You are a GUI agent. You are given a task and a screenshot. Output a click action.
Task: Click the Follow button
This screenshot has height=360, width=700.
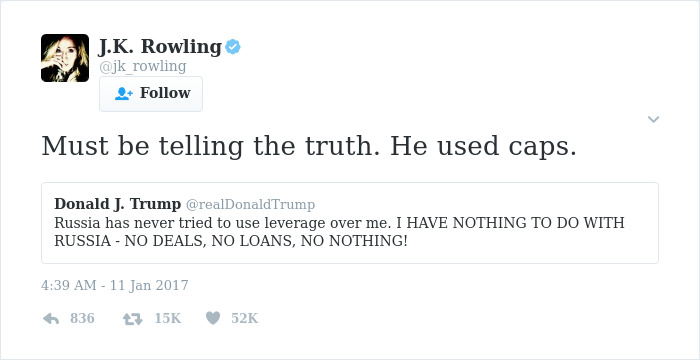[151, 94]
